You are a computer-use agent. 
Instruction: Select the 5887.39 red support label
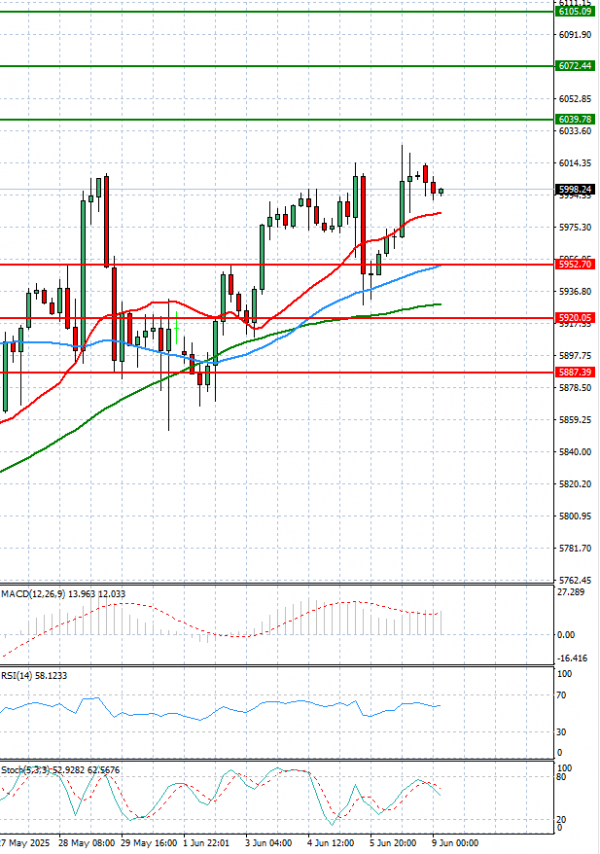tap(574, 373)
